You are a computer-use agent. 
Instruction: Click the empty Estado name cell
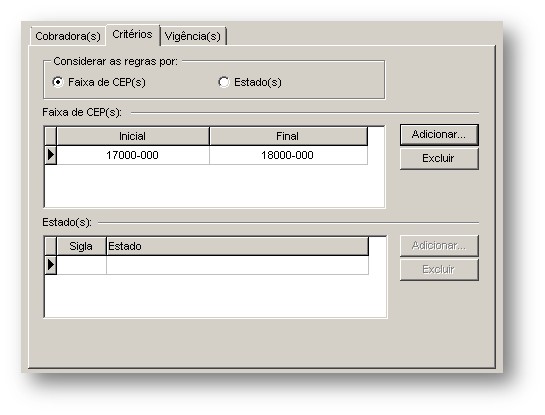237,265
